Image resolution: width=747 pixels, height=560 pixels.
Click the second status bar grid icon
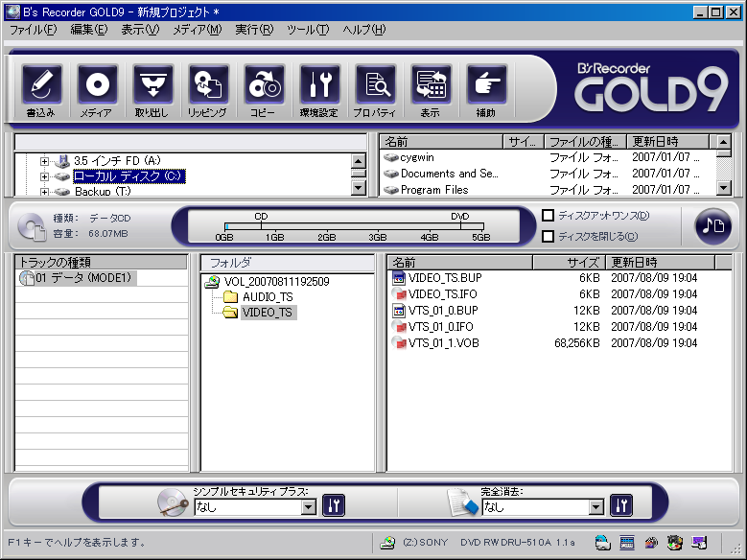(x=627, y=543)
